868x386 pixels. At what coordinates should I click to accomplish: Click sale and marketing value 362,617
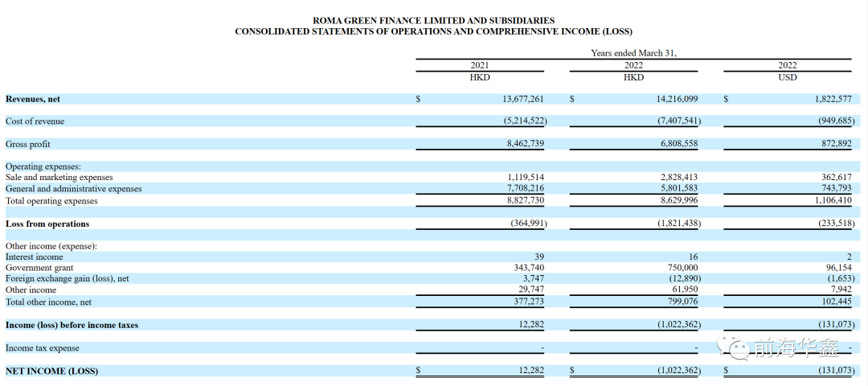tap(837, 177)
